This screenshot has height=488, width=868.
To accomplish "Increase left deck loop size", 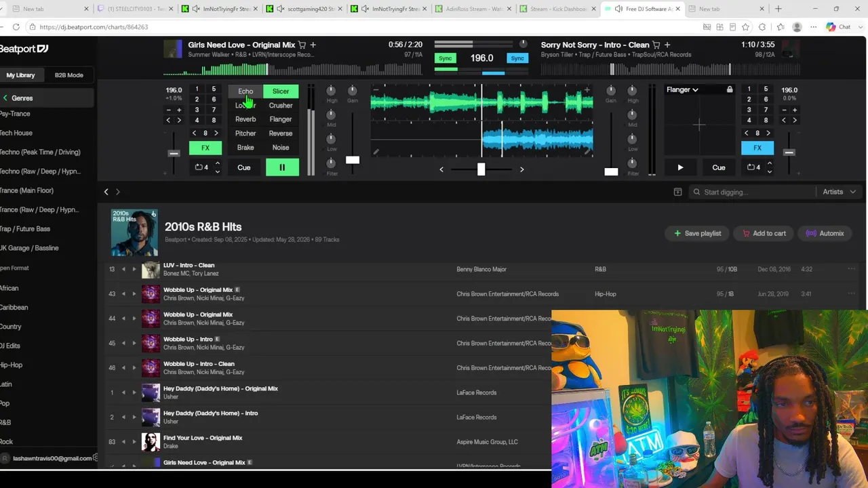I will tap(217, 163).
